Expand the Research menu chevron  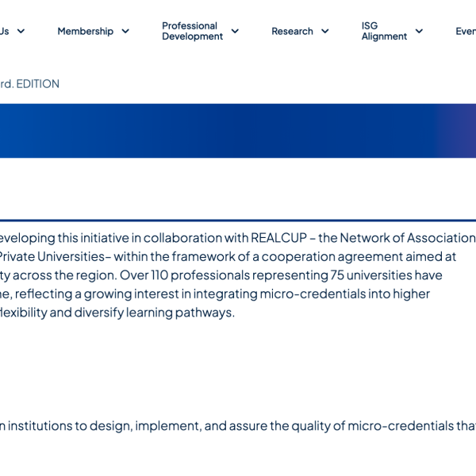coord(324,32)
